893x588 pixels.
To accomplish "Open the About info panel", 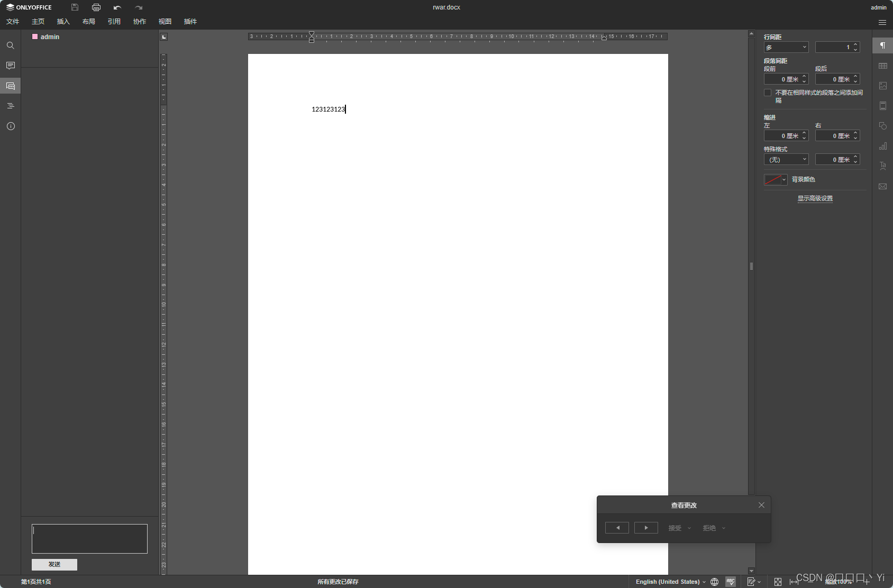I will click(x=10, y=126).
